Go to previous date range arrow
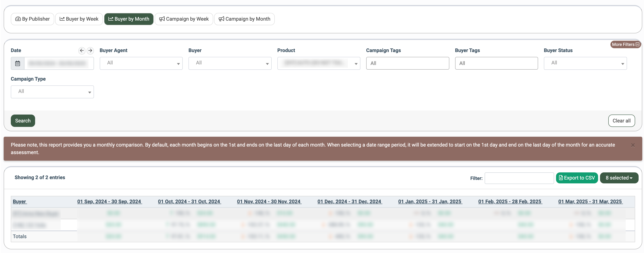 (x=82, y=51)
